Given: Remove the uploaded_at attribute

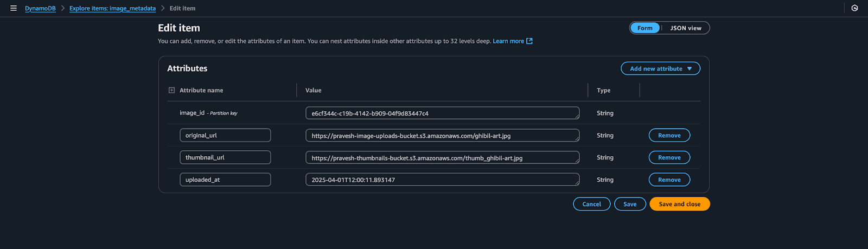Looking at the screenshot, I should (x=669, y=180).
